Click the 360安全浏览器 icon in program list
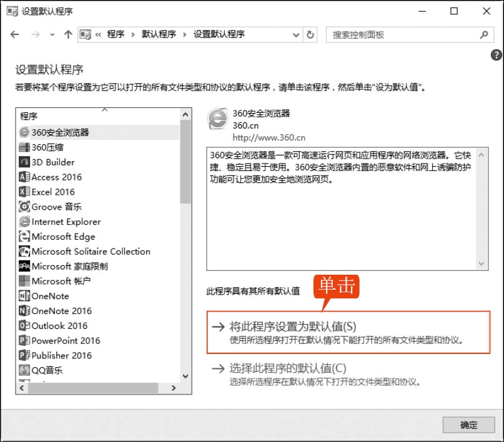Image resolution: width=504 pixels, height=442 pixels. [24, 132]
